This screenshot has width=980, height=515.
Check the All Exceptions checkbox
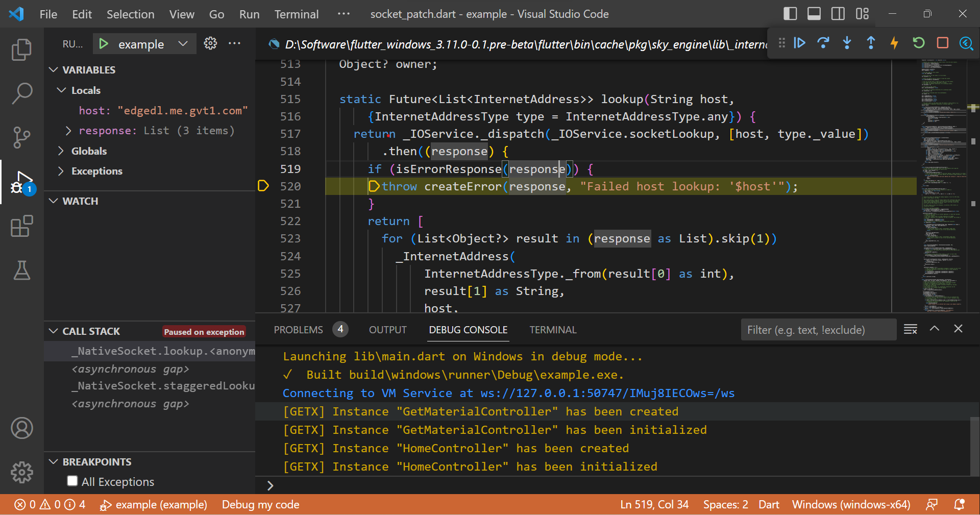[72, 481]
